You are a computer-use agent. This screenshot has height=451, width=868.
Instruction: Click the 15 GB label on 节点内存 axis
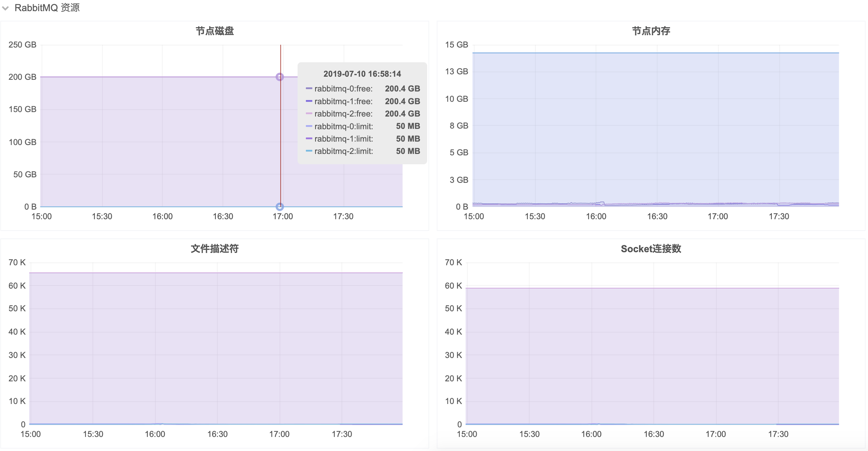point(456,45)
